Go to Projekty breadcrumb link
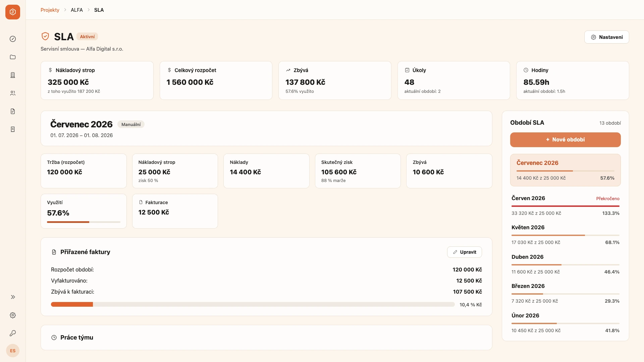Screen dimensions: 644x362 tap(50, 10)
